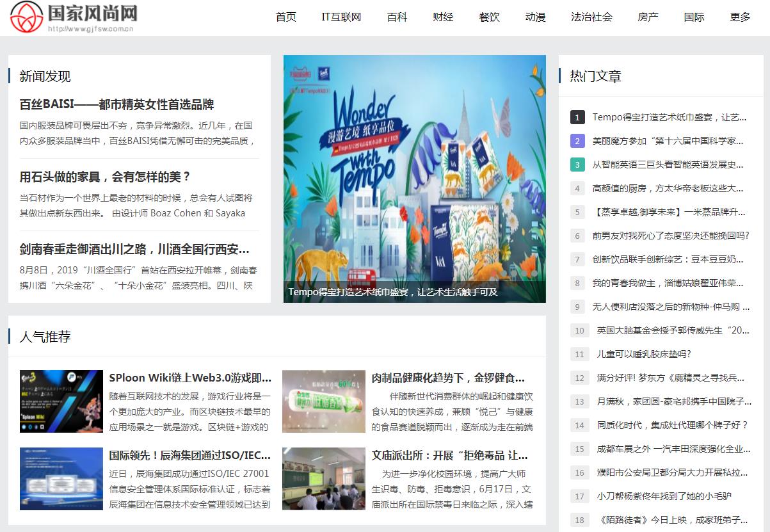The width and height of the screenshot is (770, 532).
Task: Open hot article 美丽魔方参加“第十六届中国科学家
Action: pyautogui.click(x=668, y=141)
